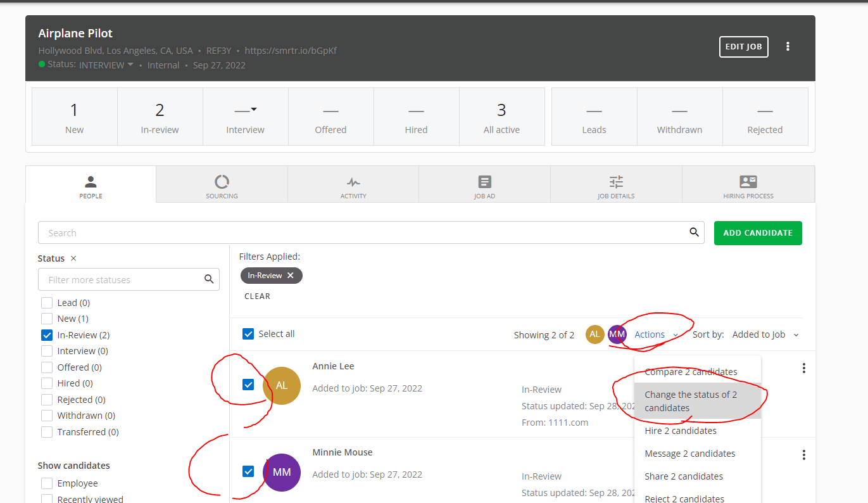
Task: Open the three-dot menu for Minnie Mouse
Action: 803,455
